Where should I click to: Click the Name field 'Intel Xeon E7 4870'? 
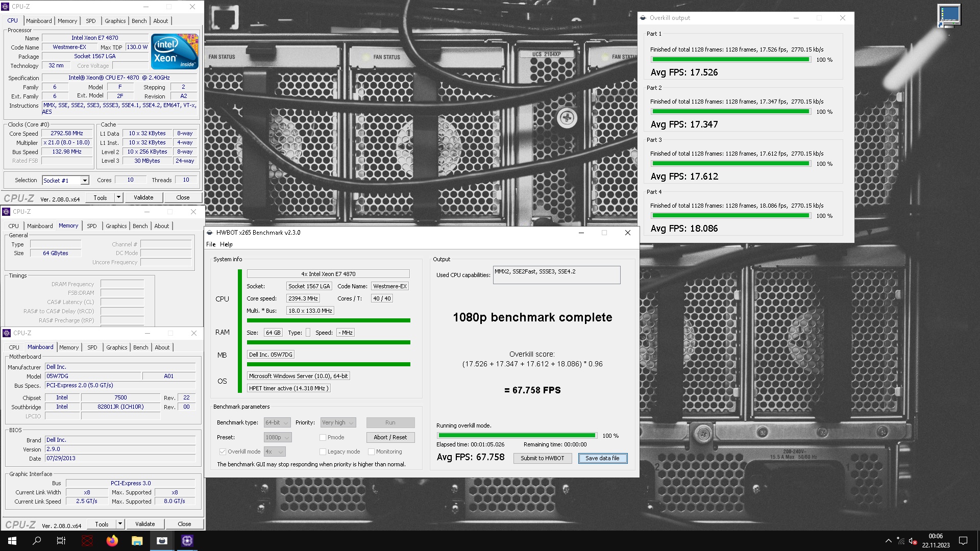pos(95,38)
